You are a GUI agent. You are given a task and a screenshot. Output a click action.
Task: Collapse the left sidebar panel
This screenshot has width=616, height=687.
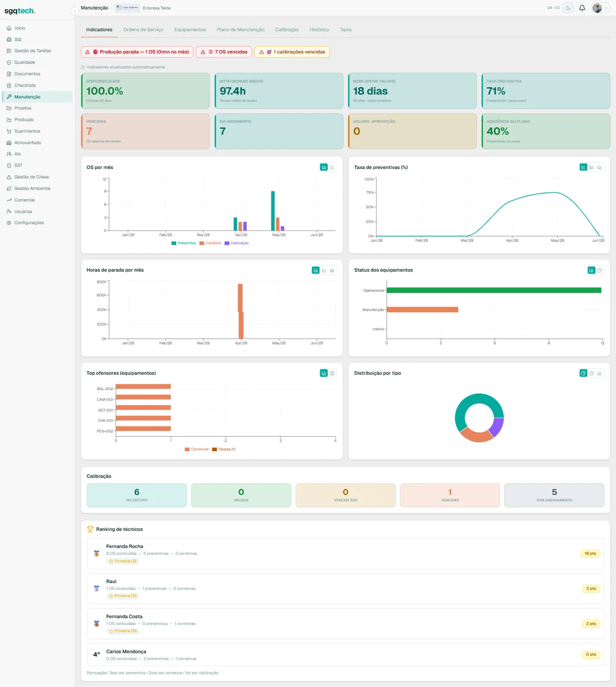[75, 11]
